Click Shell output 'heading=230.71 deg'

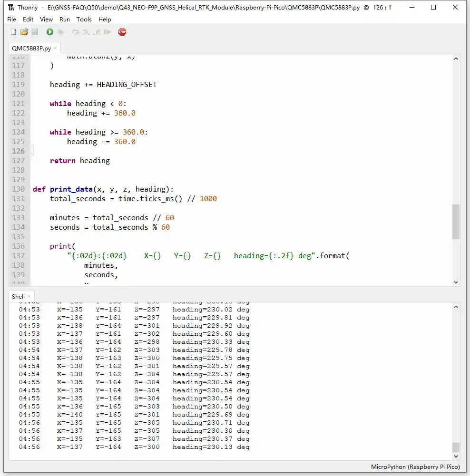[211, 423]
